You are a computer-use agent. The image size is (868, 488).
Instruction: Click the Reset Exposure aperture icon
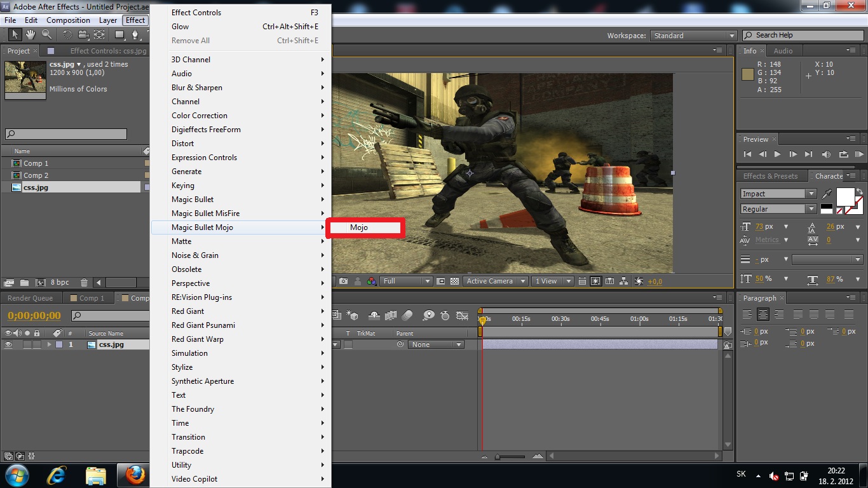639,281
